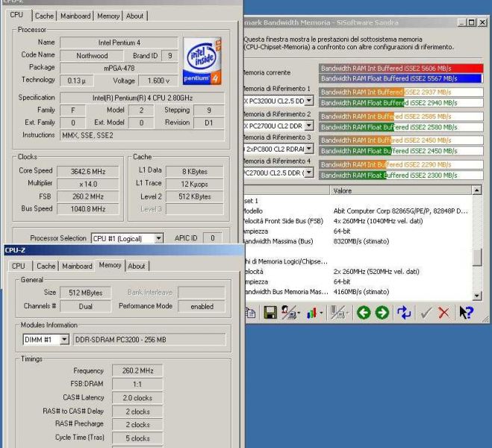492x448 pixels.
Task: Open the DIMM #1 module dropdown
Action: (64, 340)
